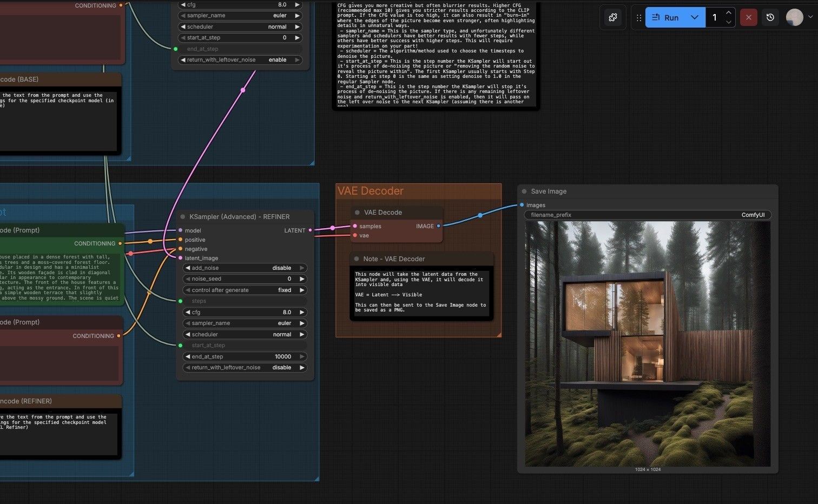Increase batch count with up arrow
The image size is (818, 504).
pos(729,13)
